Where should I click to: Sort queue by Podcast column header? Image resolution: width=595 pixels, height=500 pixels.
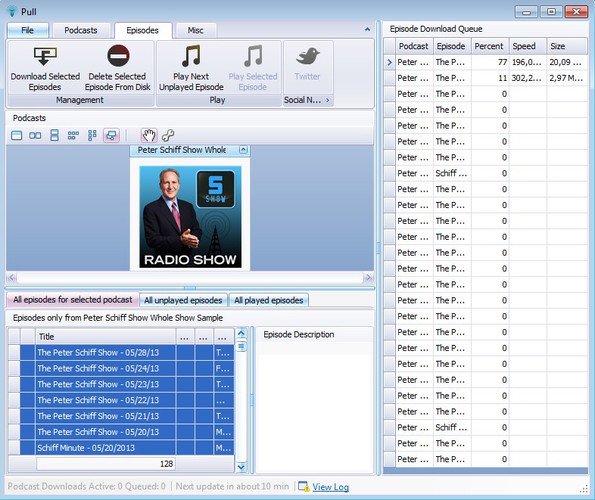pos(414,46)
